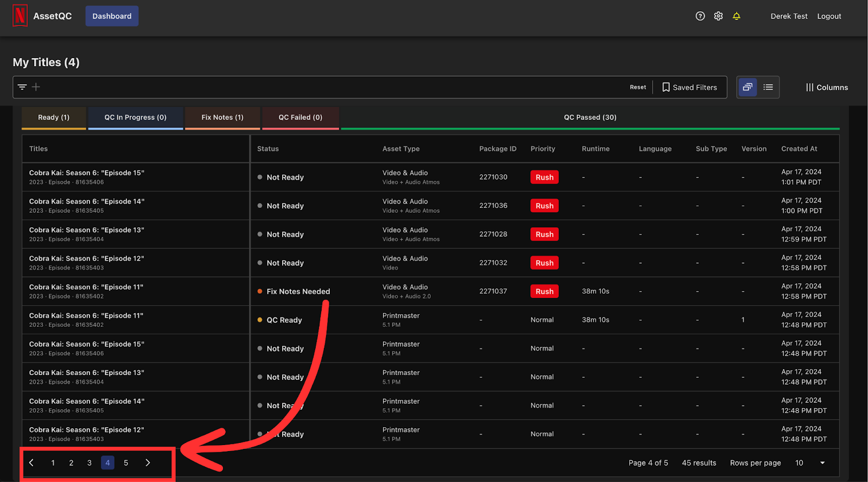Click Rush badge for package 2271030
The image size is (868, 482).
545,177
